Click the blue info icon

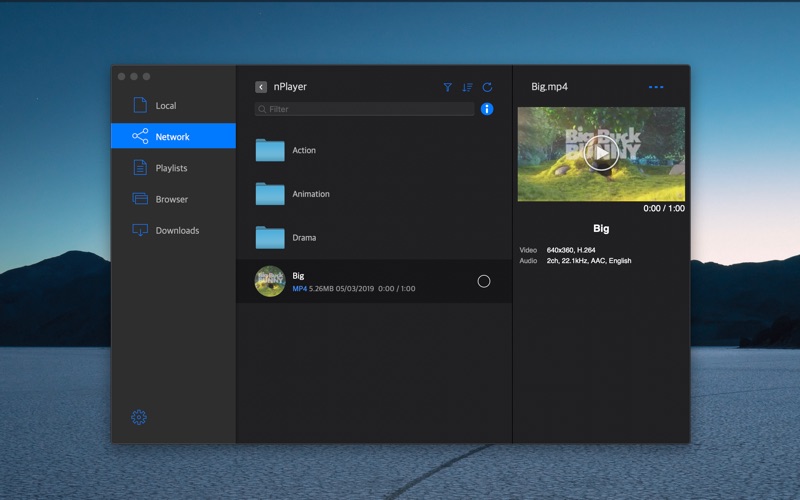pos(487,109)
